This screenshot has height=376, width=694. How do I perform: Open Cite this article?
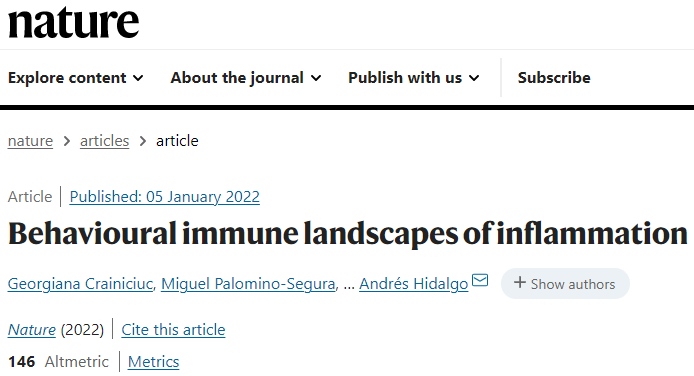click(174, 330)
